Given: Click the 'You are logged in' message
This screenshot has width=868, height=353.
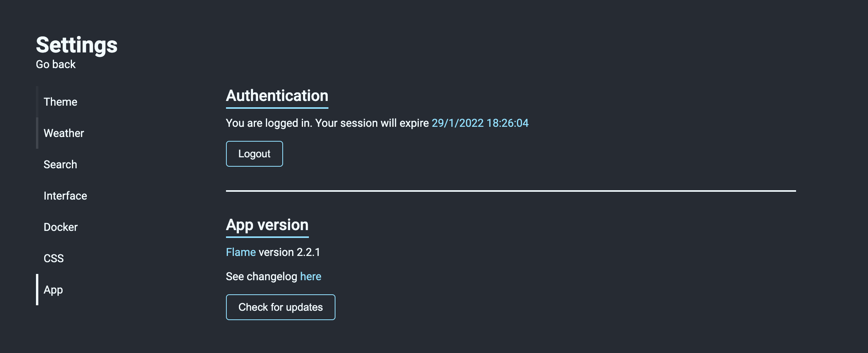Looking at the screenshot, I should pos(269,123).
